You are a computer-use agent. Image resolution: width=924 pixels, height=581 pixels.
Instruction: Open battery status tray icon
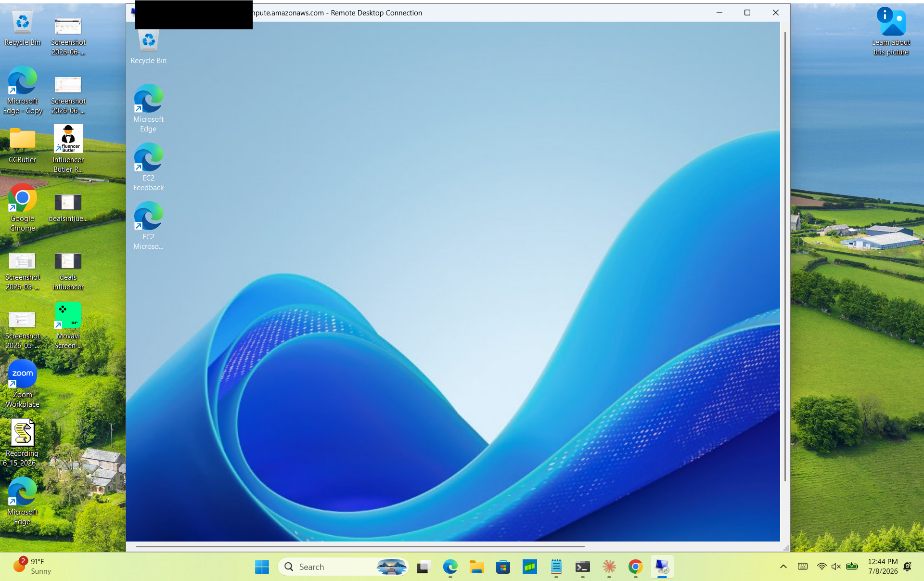pyautogui.click(x=852, y=567)
